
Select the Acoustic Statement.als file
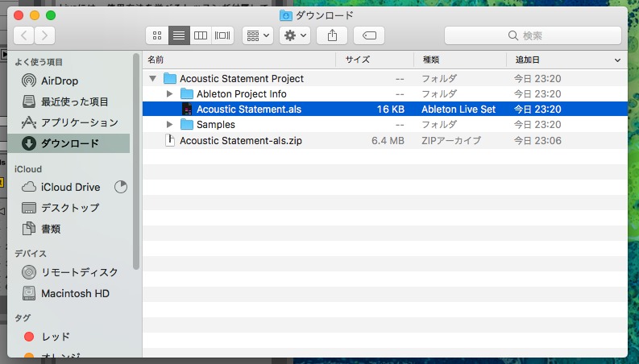384,109
